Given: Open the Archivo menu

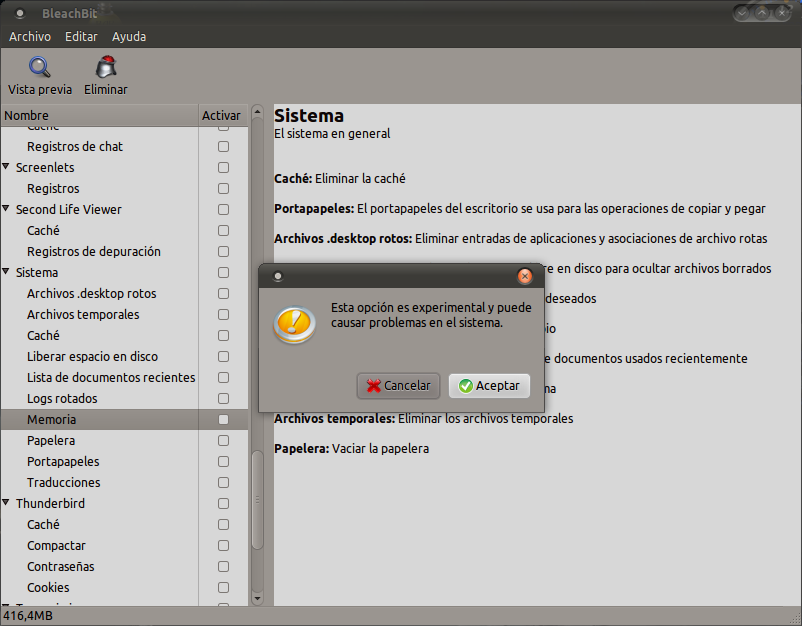Looking at the screenshot, I should [30, 37].
